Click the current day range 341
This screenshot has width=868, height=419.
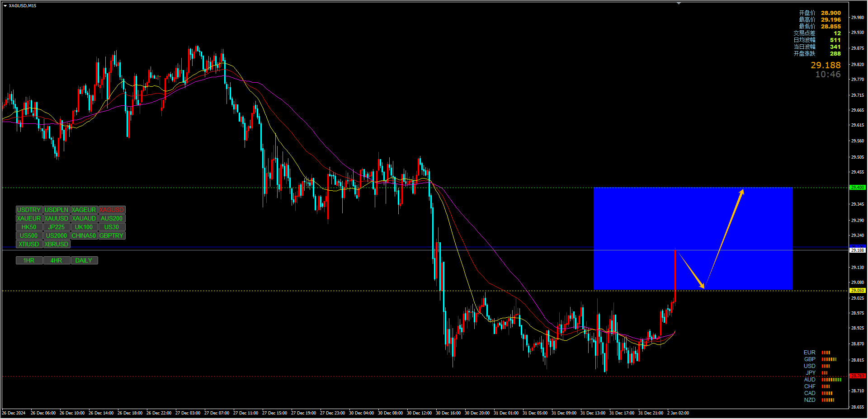coord(835,47)
